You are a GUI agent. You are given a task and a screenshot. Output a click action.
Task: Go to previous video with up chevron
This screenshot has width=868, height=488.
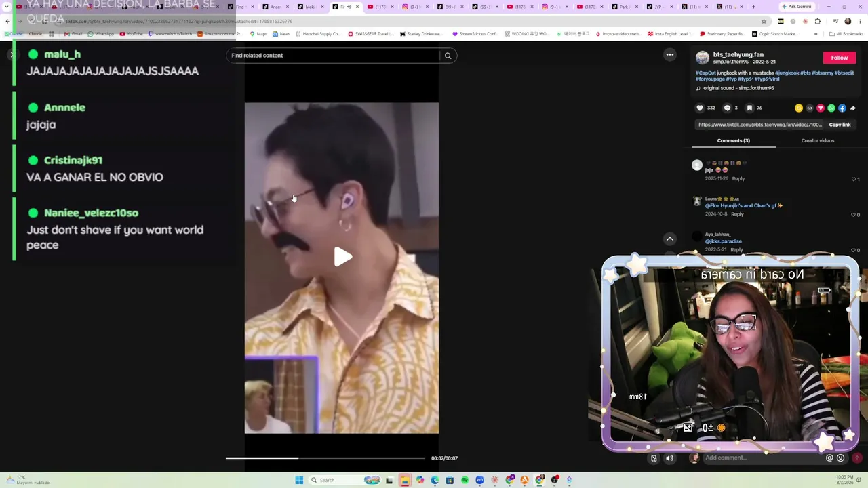(670, 239)
